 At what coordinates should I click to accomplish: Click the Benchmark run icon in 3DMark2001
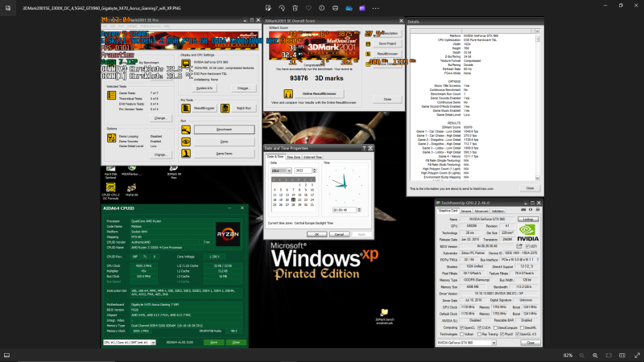tap(186, 130)
